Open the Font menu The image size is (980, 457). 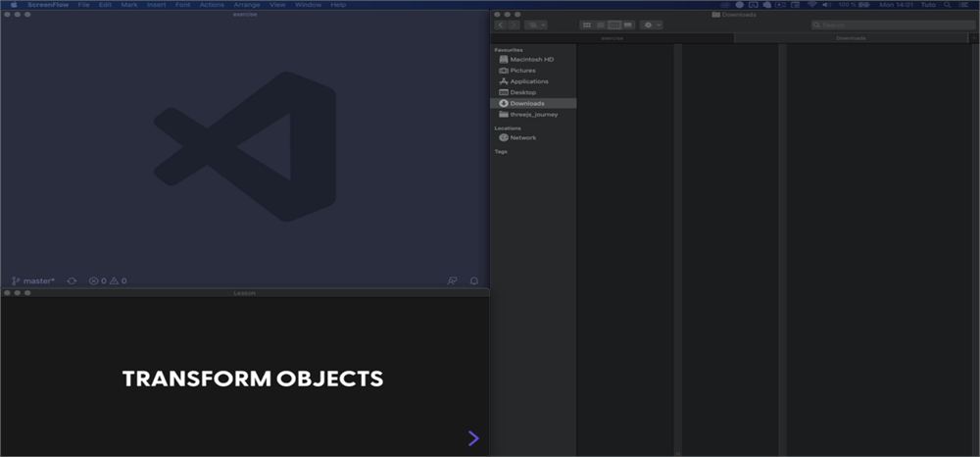[x=183, y=4]
